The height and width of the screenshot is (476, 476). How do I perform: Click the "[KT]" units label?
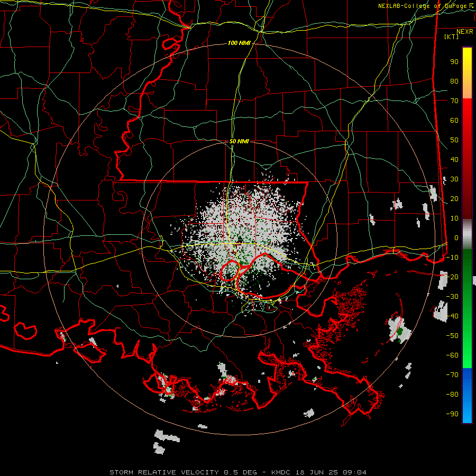tap(452, 36)
